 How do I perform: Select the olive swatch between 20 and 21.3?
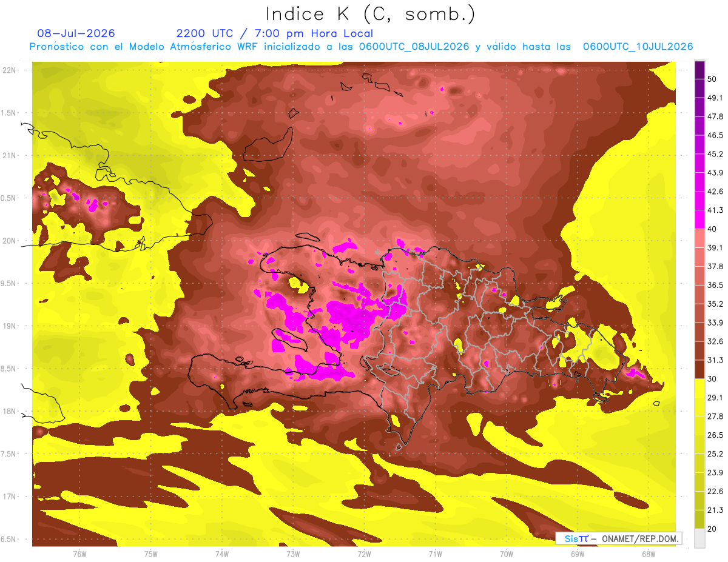coord(699,519)
